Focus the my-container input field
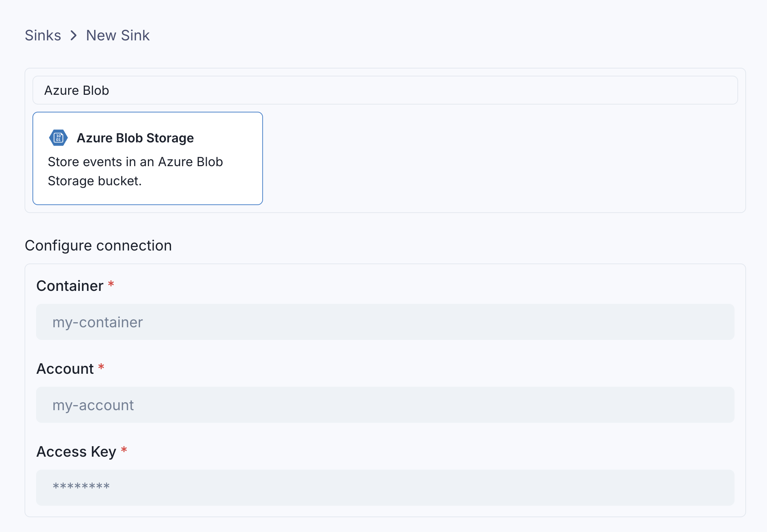Image resolution: width=767 pixels, height=532 pixels. coord(385,322)
